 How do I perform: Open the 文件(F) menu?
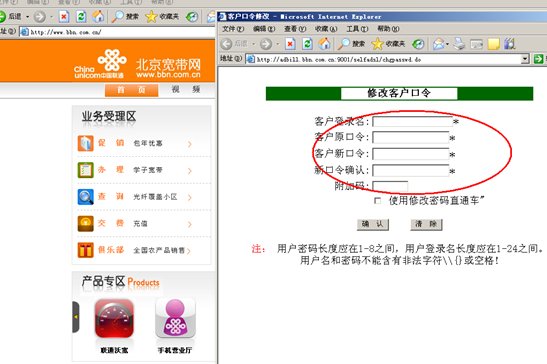pyautogui.click(x=233, y=29)
